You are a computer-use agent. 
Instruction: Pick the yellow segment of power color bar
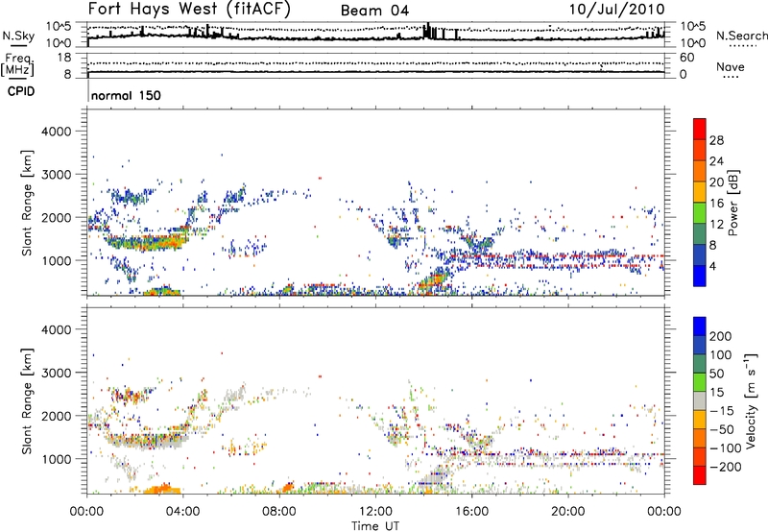[x=700, y=192]
